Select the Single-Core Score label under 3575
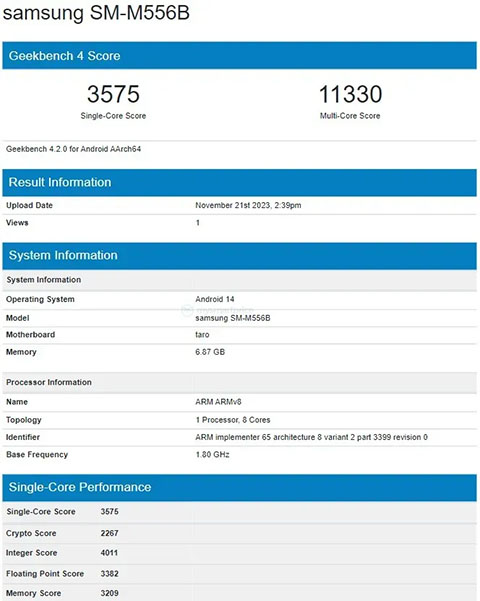 click(x=113, y=116)
